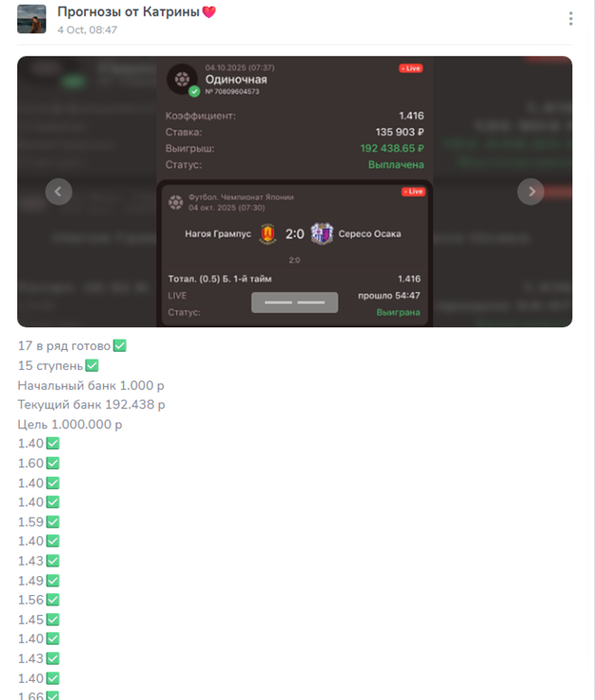Click the Нагоя Грампус team crest
The image size is (595, 700).
pyautogui.click(x=268, y=234)
